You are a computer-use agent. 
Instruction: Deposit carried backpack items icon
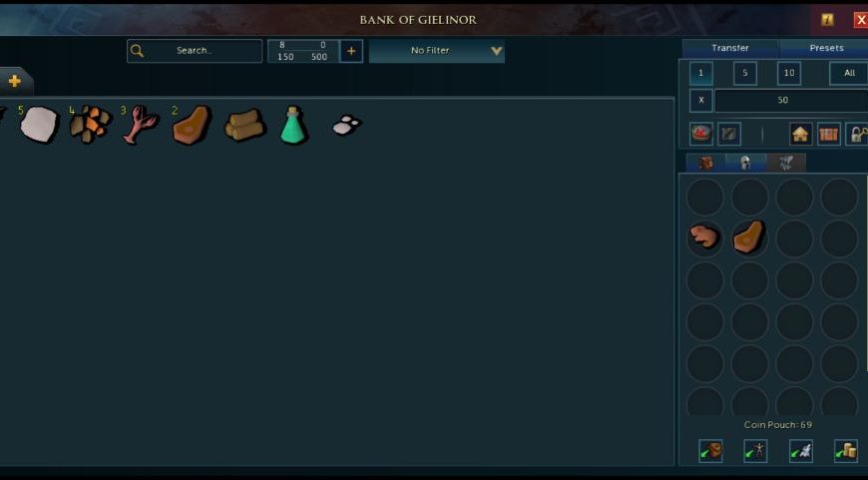[x=710, y=451]
